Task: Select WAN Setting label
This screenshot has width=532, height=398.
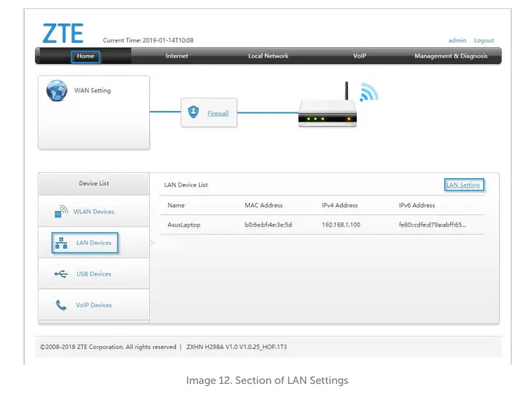Action: pyautogui.click(x=92, y=90)
